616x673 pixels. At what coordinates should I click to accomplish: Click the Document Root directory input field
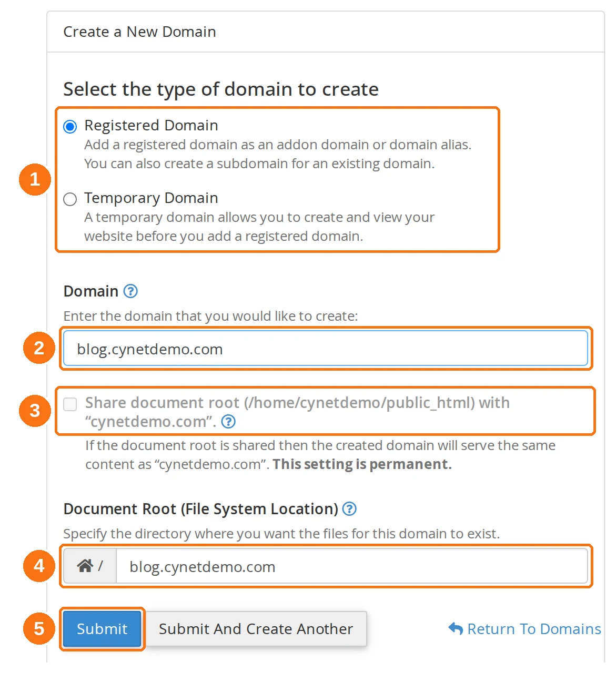coord(351,566)
